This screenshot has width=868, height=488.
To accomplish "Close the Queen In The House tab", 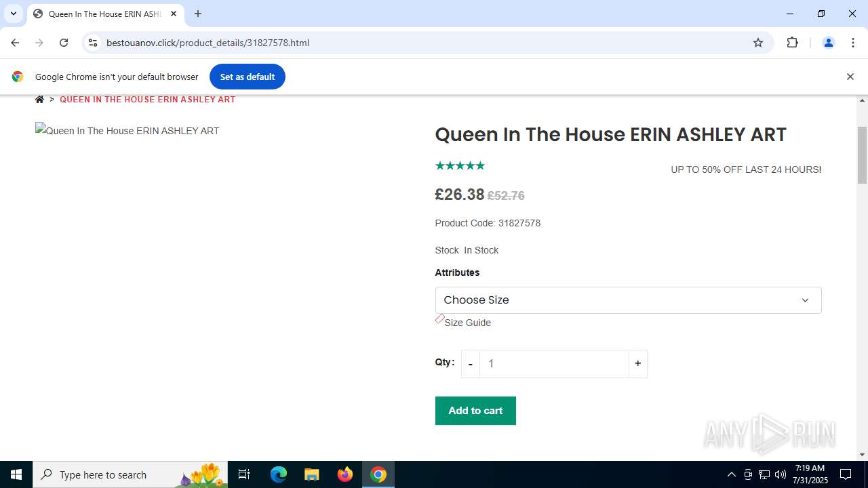I will point(174,14).
